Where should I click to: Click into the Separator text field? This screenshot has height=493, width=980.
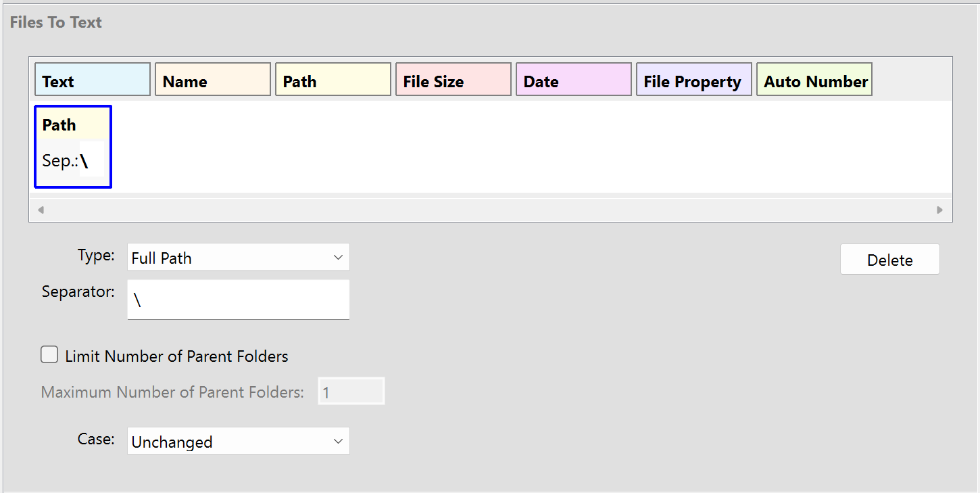238,298
